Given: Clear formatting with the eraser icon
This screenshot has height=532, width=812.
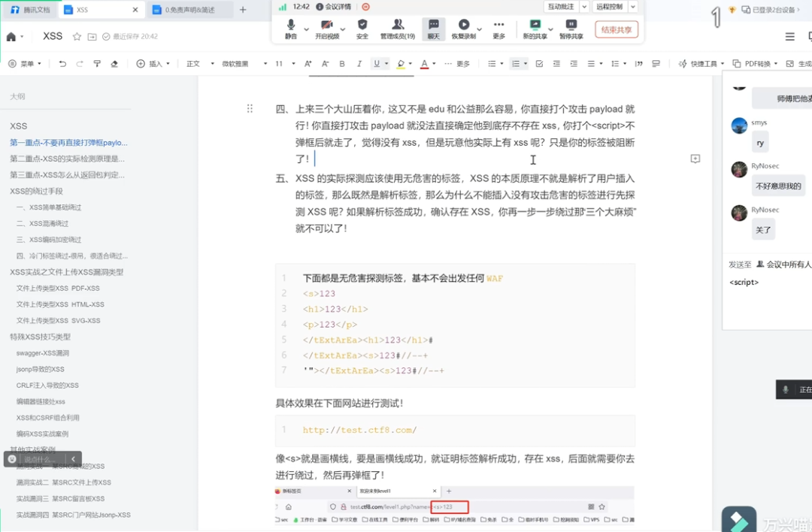Looking at the screenshot, I should click(114, 64).
